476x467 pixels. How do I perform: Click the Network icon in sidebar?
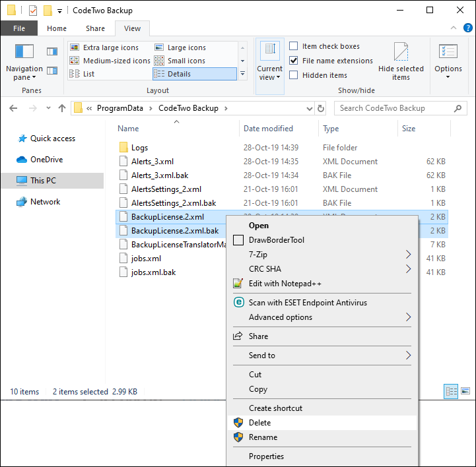pos(22,202)
